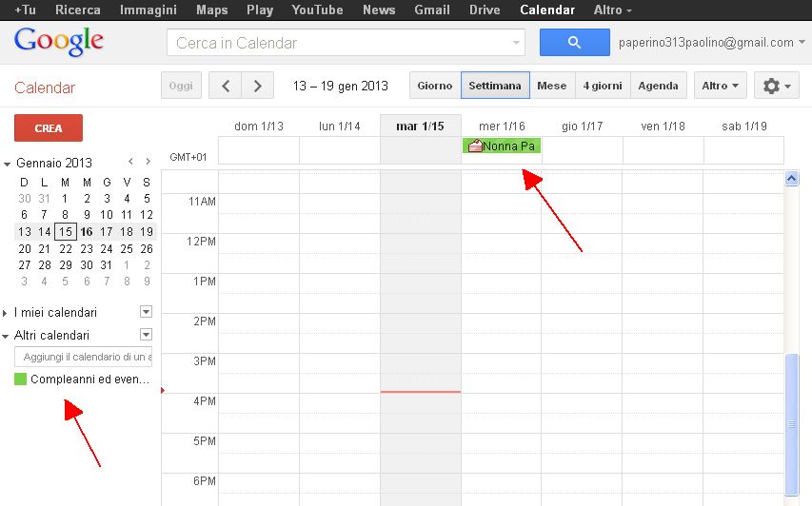Screen dimensions: 812x506
Task: Select the mar 1/15 column header
Action: click(420, 126)
